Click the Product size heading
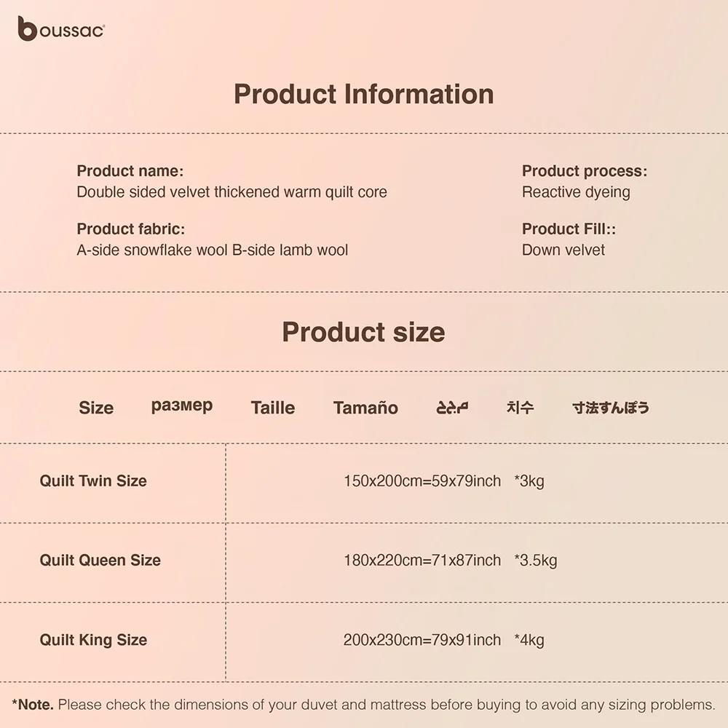Viewport: 728px width, 728px height. [363, 332]
